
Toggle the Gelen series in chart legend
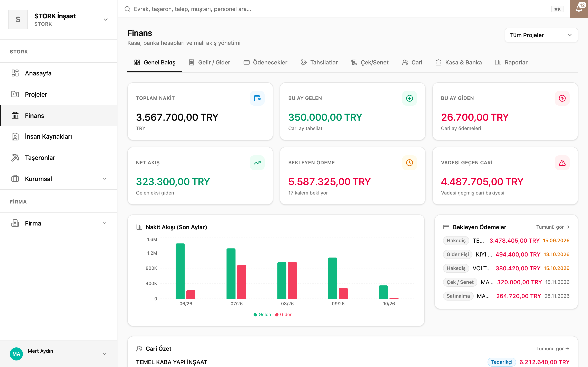click(262, 314)
